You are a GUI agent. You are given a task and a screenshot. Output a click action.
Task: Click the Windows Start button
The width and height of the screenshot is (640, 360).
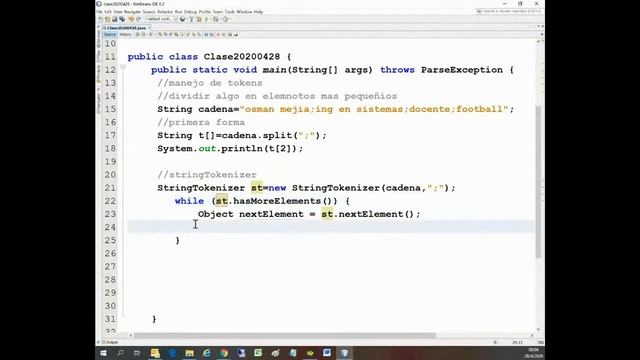(103, 353)
